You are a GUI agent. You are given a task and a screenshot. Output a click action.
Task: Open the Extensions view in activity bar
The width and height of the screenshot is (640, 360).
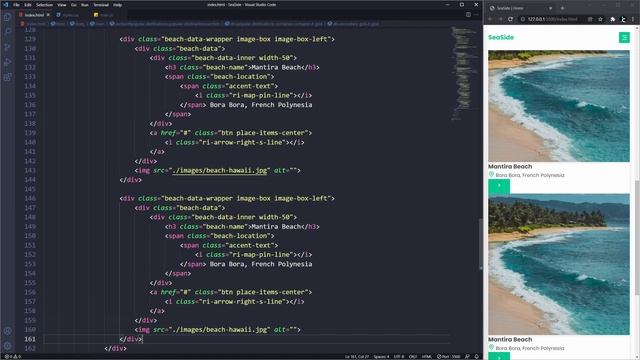click(x=7, y=77)
